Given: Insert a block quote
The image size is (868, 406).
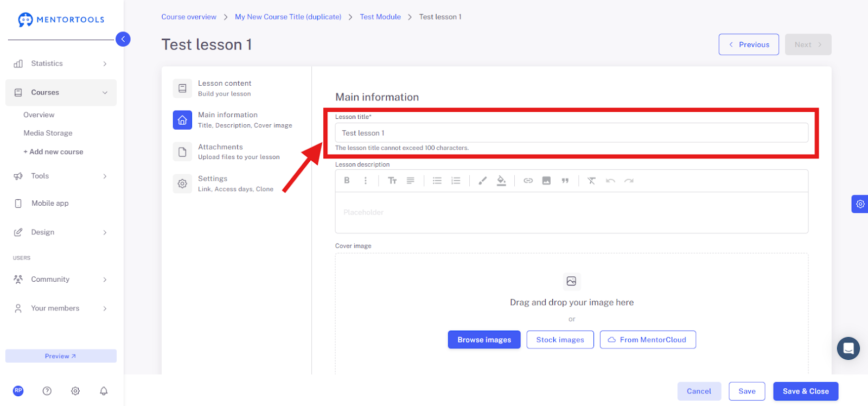Looking at the screenshot, I should pyautogui.click(x=565, y=181).
